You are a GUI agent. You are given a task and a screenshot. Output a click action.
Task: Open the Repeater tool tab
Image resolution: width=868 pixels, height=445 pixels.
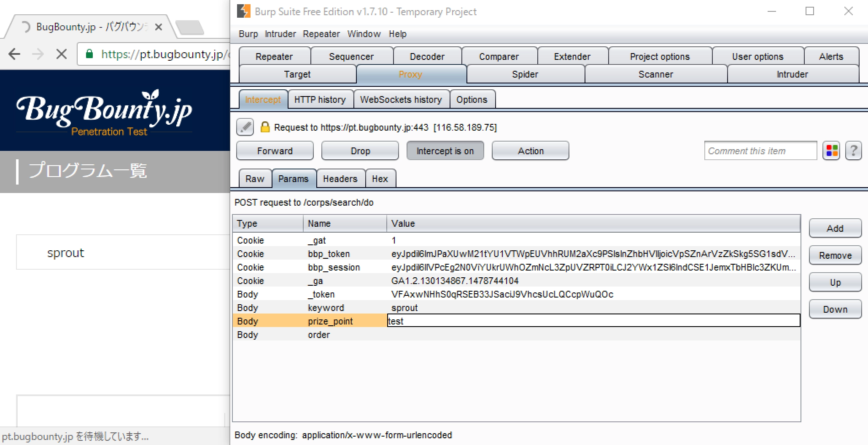(274, 56)
